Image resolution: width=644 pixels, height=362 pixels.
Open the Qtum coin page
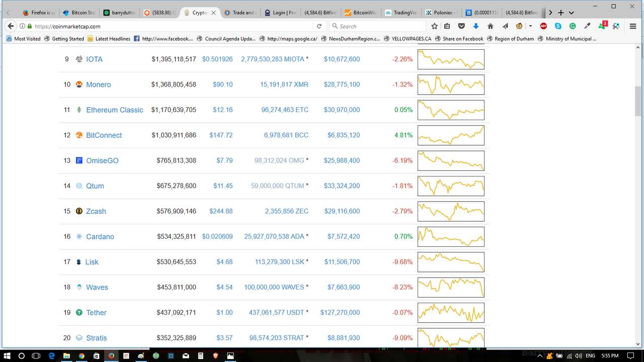(x=95, y=186)
